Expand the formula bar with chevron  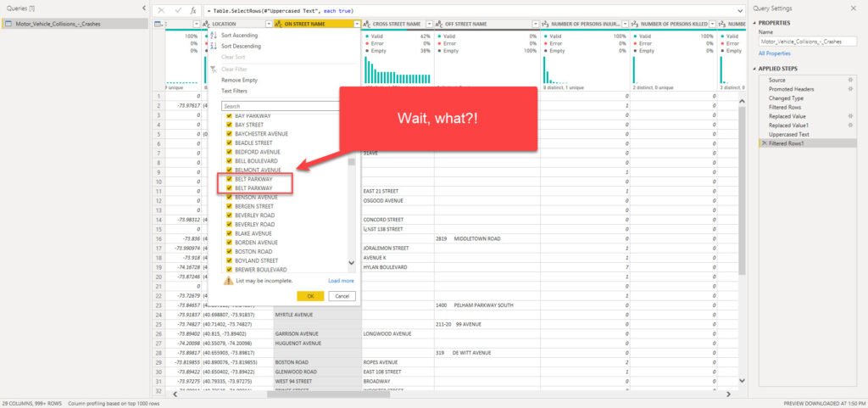click(741, 10)
